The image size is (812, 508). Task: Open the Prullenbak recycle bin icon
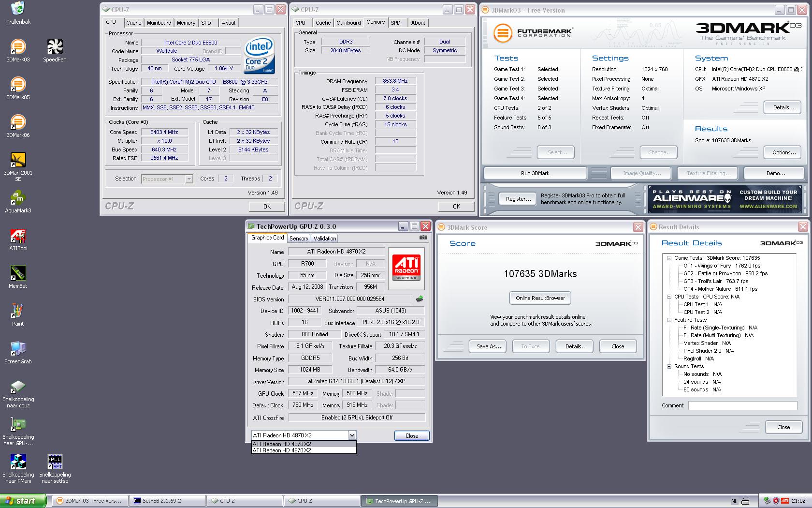coord(18,13)
